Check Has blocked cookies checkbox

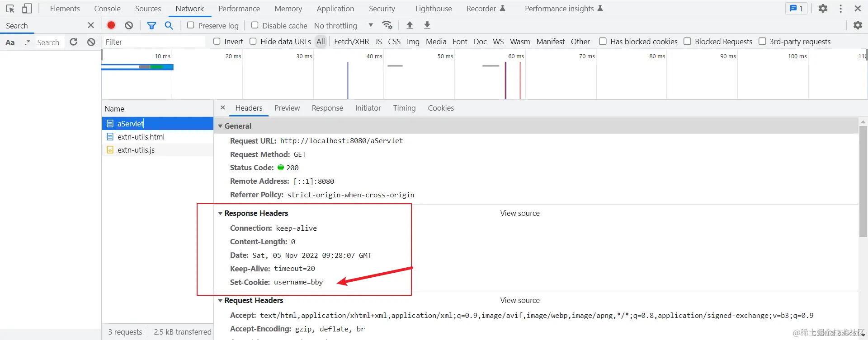point(603,42)
